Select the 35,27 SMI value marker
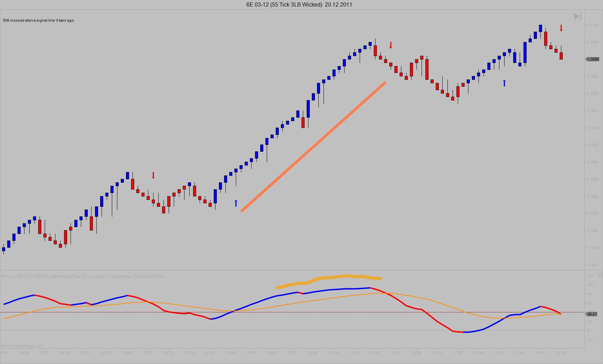This screenshot has width=603, height=364. pos(592,314)
